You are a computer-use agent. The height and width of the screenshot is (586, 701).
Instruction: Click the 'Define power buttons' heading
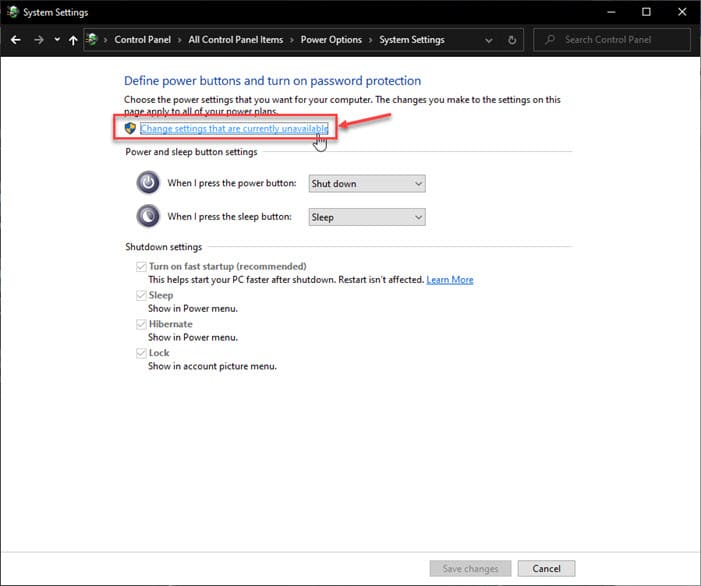272,81
